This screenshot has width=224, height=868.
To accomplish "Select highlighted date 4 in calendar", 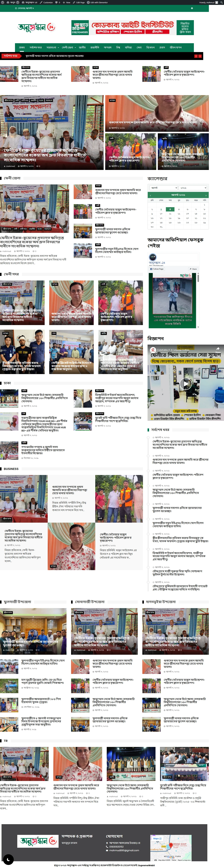I will click(170, 209).
